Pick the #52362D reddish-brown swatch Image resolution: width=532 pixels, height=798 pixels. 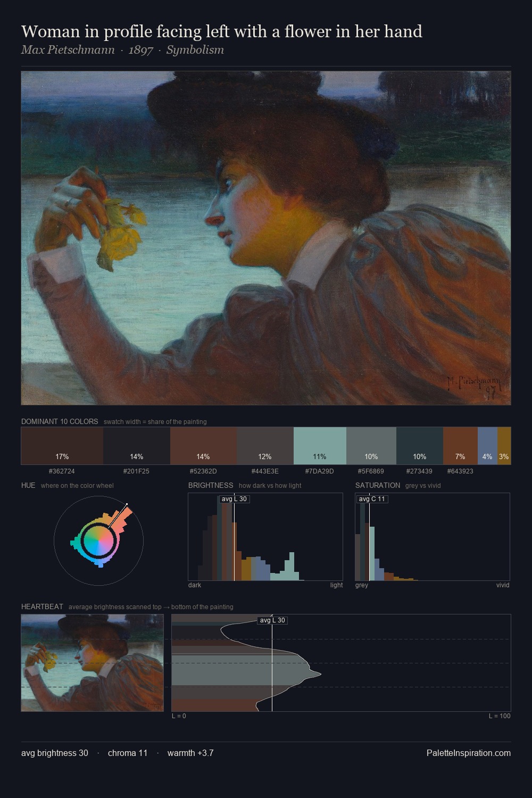point(203,446)
